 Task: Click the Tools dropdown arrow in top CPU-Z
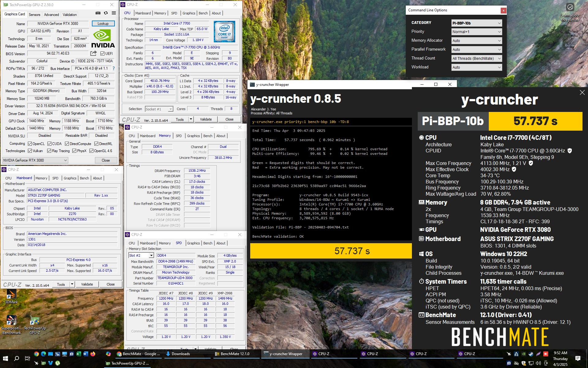pyautogui.click(x=191, y=119)
